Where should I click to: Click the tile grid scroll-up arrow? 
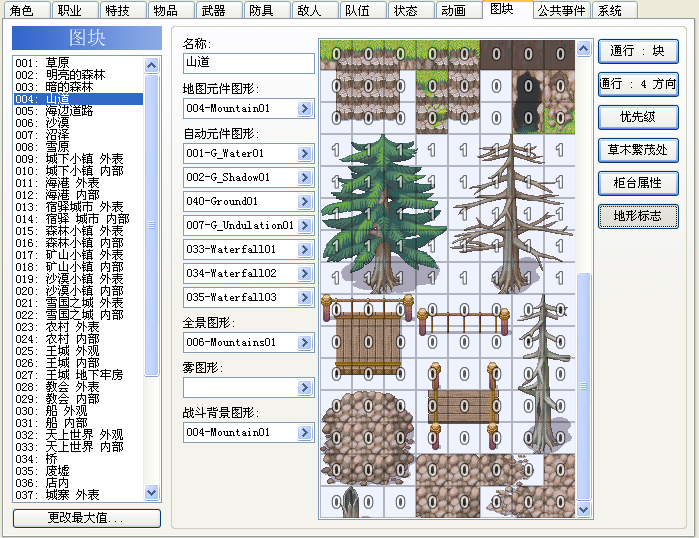click(x=584, y=48)
